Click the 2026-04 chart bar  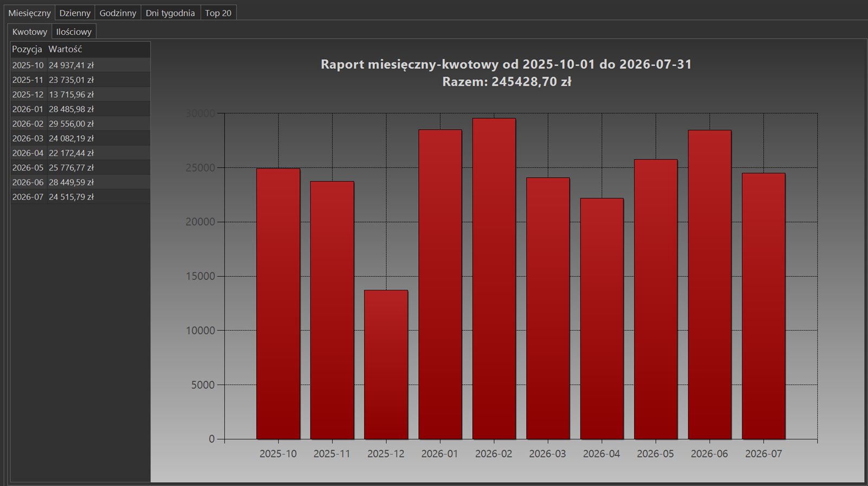coord(602,319)
